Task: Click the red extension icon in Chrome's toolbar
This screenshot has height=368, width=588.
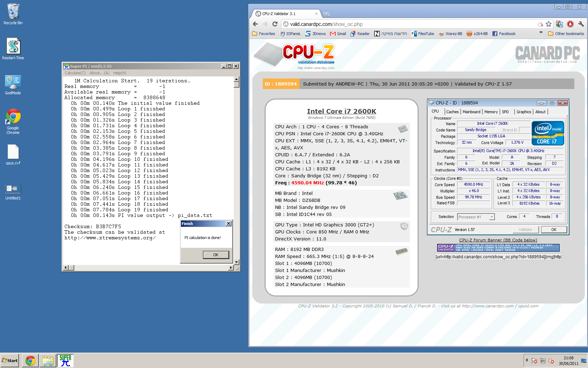Action: tap(570, 24)
